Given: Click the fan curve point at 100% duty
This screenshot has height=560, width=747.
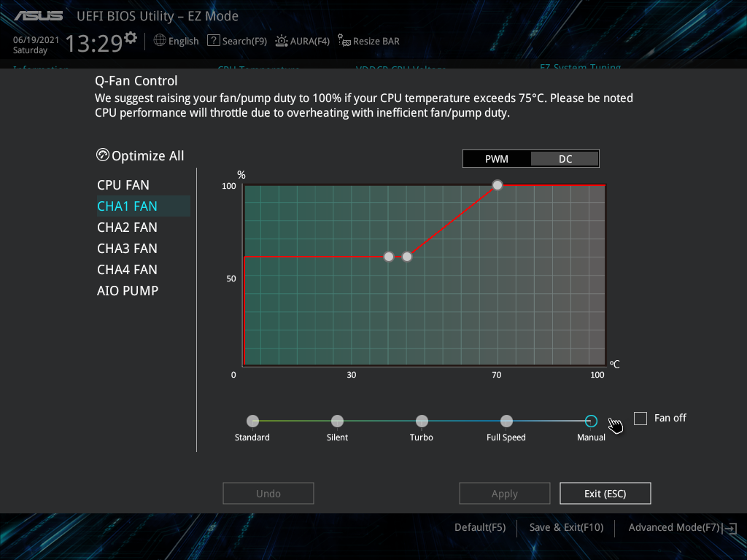Looking at the screenshot, I should (x=497, y=185).
